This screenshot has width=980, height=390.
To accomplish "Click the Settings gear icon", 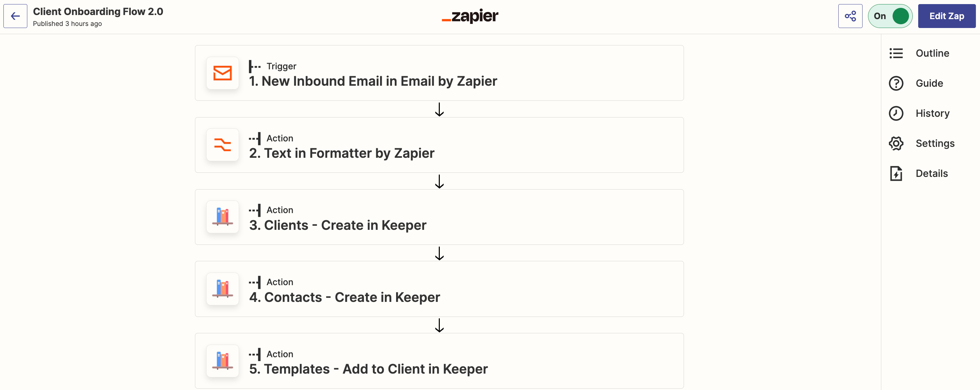I will (x=896, y=143).
